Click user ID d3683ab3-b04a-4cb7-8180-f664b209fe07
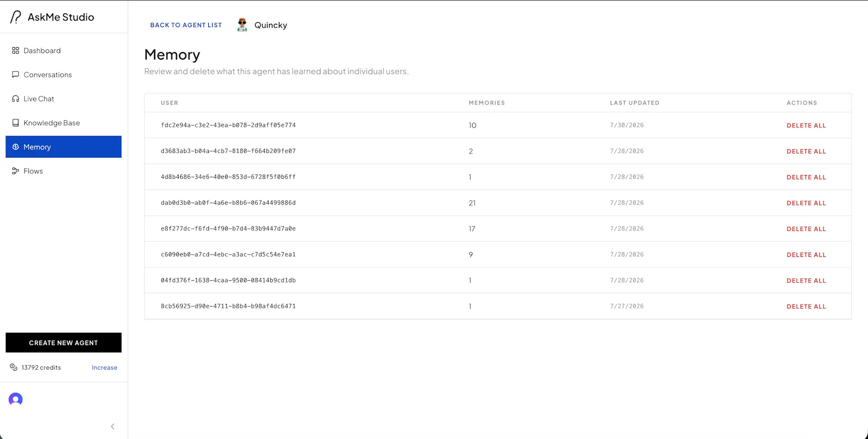This screenshot has width=868, height=439. click(228, 151)
